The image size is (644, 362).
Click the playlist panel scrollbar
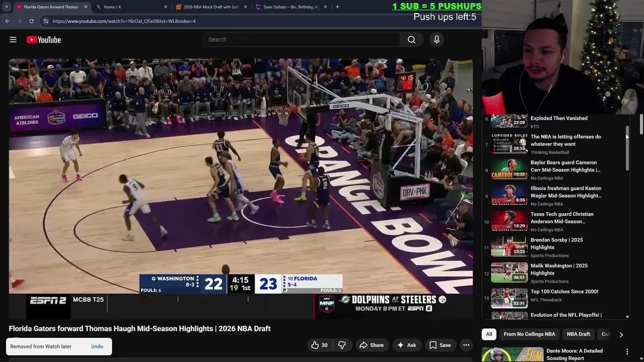tap(627, 149)
